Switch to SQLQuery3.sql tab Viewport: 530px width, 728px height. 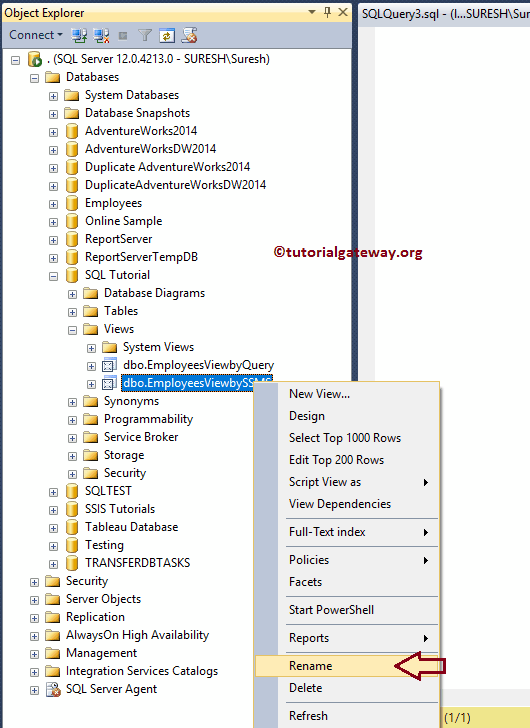tap(446, 13)
